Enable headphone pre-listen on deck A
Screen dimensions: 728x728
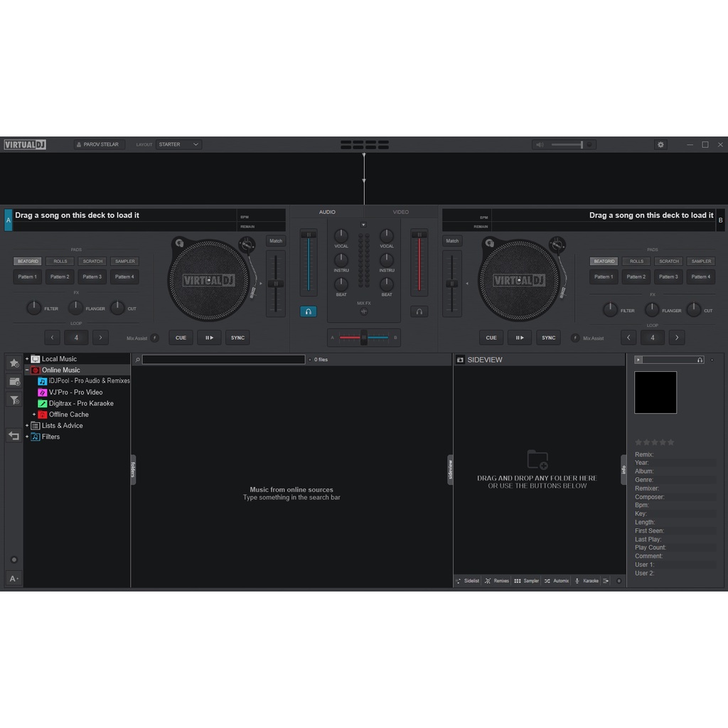[308, 311]
